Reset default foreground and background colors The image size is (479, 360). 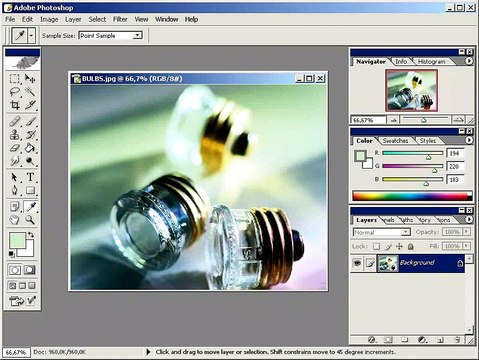(11, 254)
